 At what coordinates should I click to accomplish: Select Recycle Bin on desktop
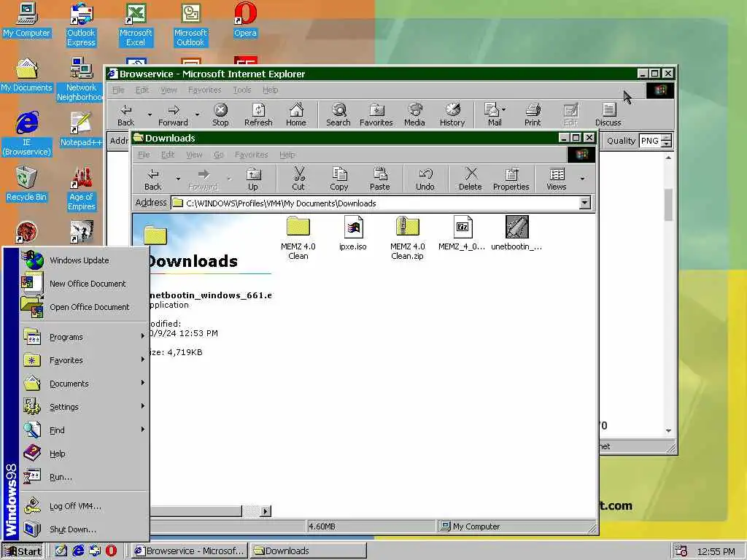coord(26,184)
